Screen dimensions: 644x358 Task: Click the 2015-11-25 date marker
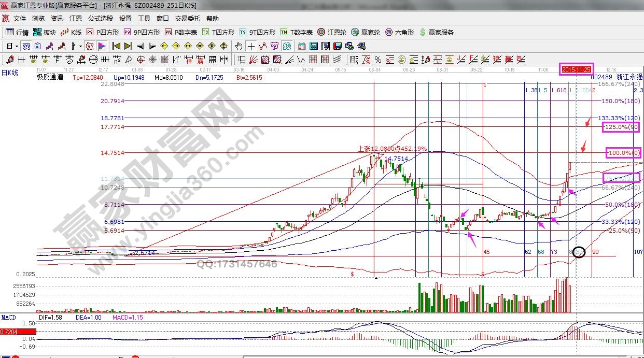pyautogui.click(x=576, y=69)
